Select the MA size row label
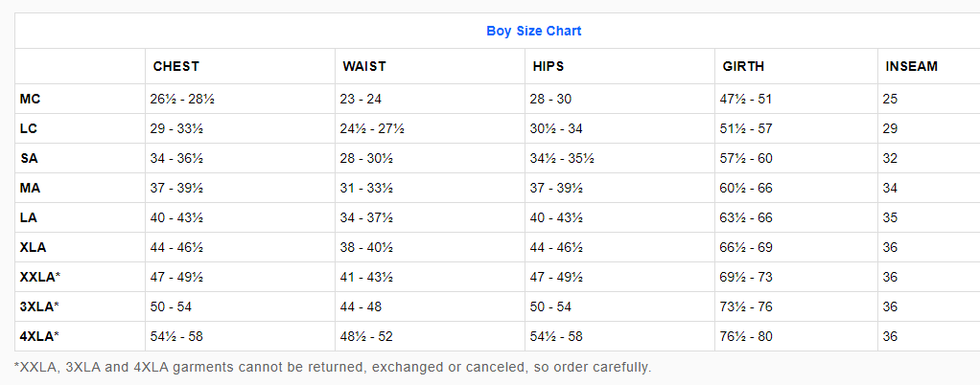This screenshot has width=980, height=385. 29,188
